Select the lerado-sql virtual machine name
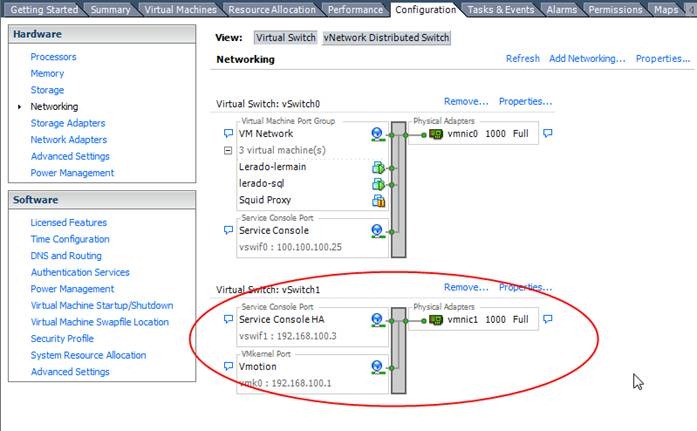 click(x=261, y=184)
